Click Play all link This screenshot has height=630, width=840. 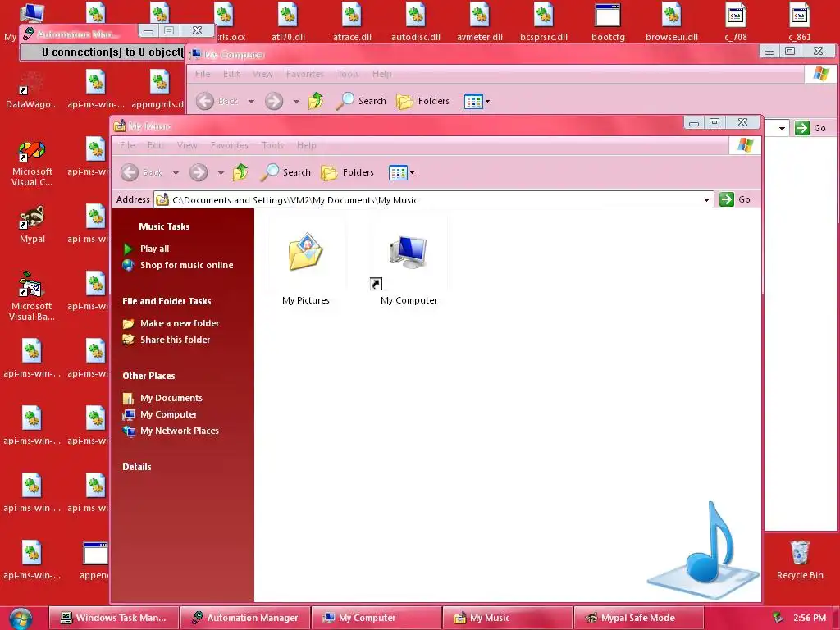click(x=155, y=249)
